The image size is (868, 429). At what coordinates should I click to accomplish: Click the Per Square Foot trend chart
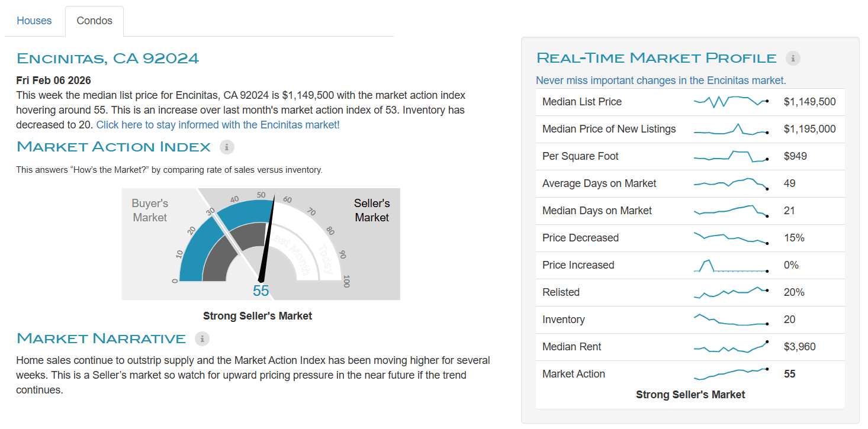click(731, 156)
